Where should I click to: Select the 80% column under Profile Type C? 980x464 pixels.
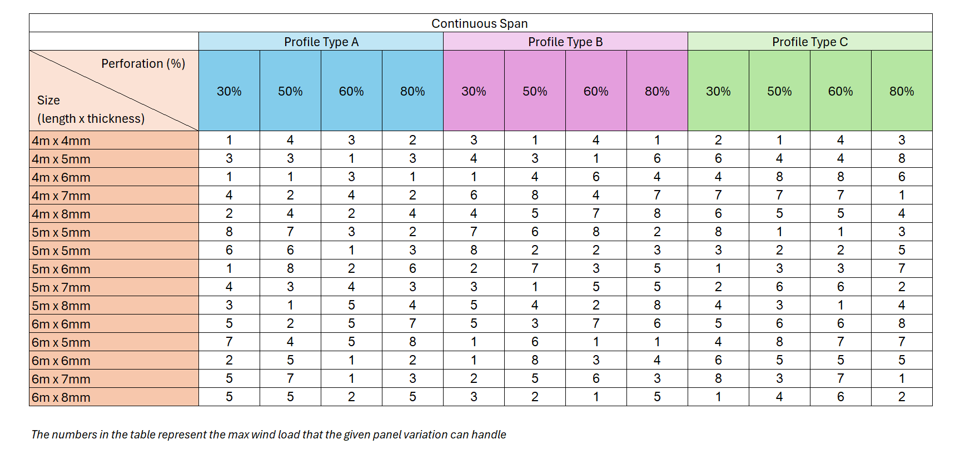tap(901, 91)
